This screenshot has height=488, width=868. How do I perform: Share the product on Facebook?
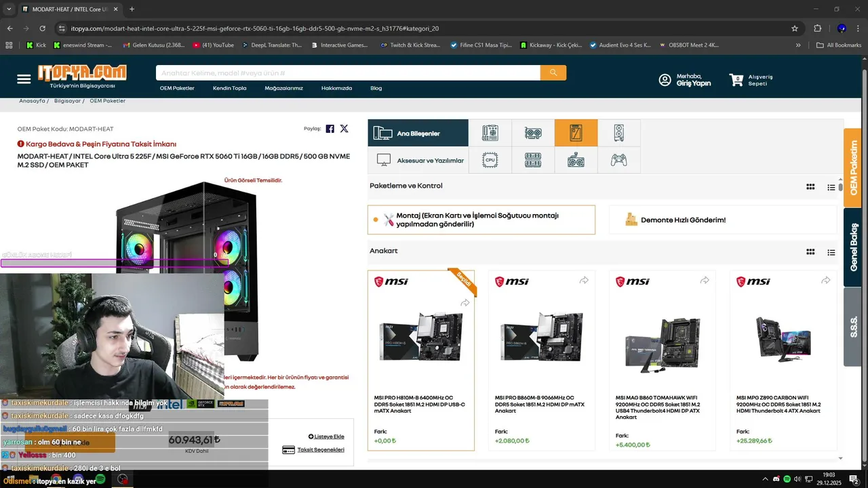[x=330, y=129]
